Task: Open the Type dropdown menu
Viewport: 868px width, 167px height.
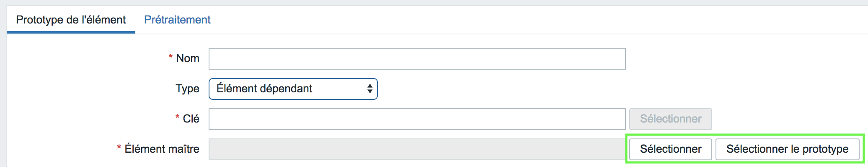Action: click(293, 89)
